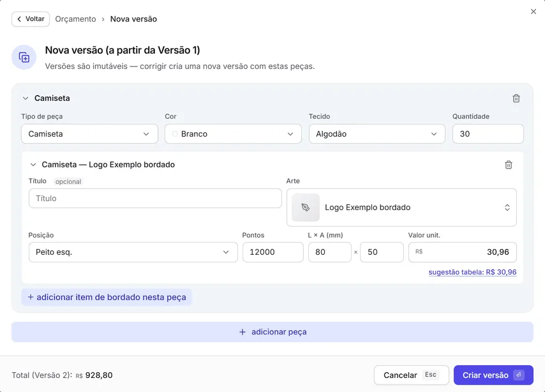The height and width of the screenshot is (392, 545).
Task: Click the Pontos field with 12000
Action: (x=273, y=252)
